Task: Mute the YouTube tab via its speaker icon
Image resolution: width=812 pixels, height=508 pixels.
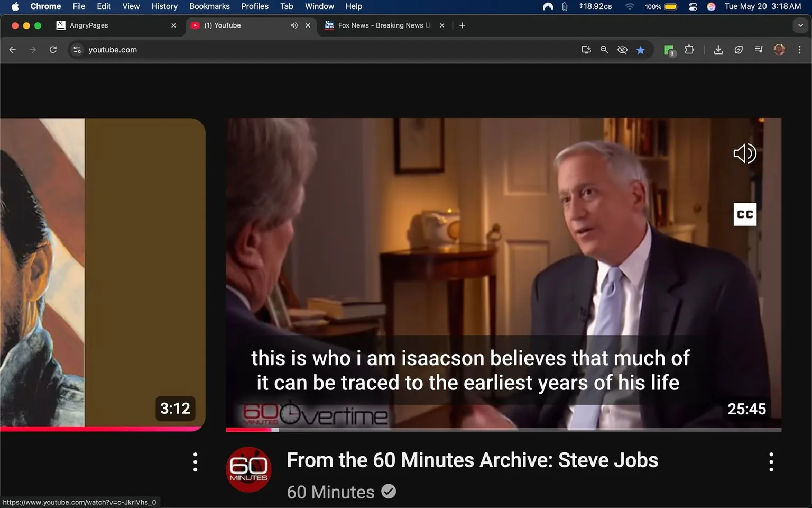Action: [294, 25]
